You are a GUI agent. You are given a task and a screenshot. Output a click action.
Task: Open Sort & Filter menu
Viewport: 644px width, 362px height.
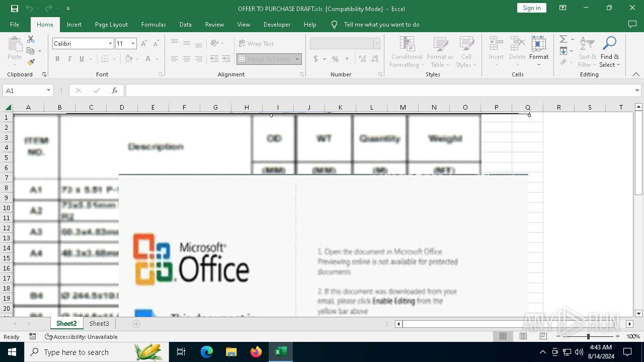click(587, 52)
